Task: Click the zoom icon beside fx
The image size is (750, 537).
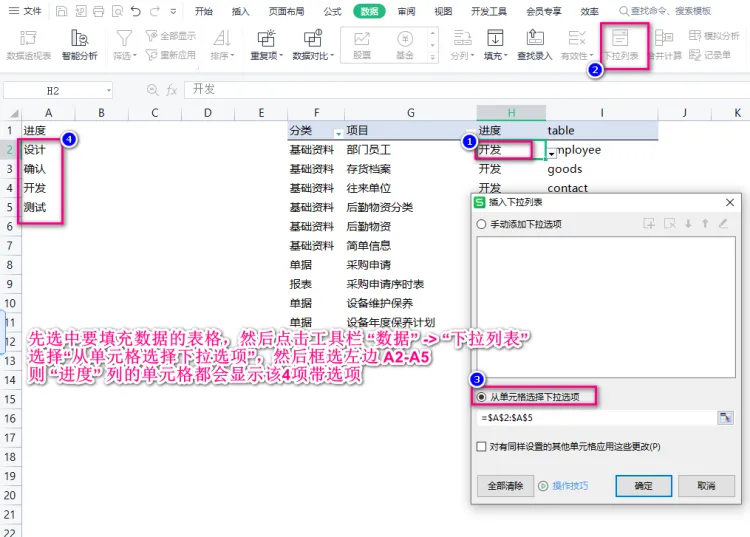Action: pos(153,90)
